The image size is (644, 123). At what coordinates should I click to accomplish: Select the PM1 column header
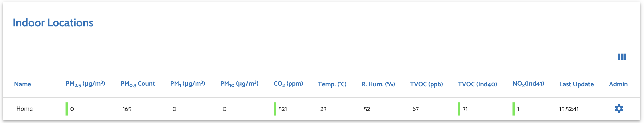[187, 84]
